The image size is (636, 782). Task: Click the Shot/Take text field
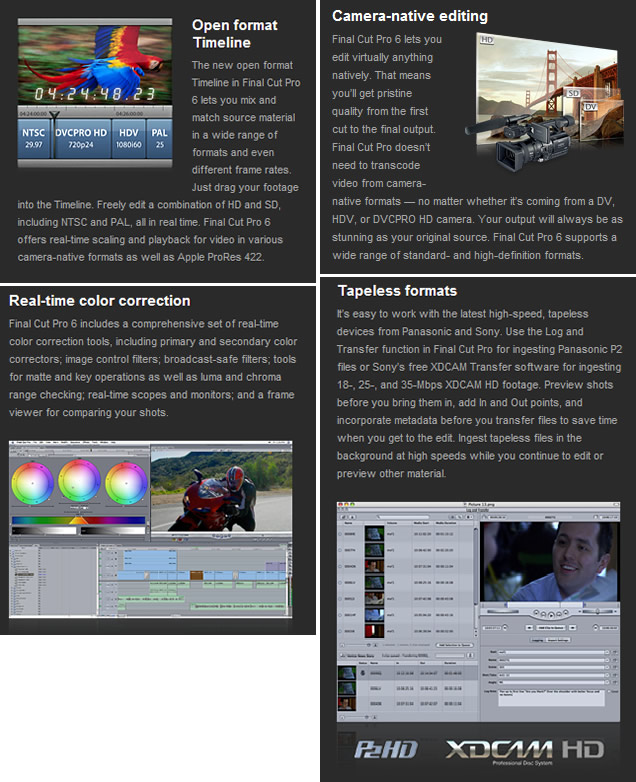551,675
